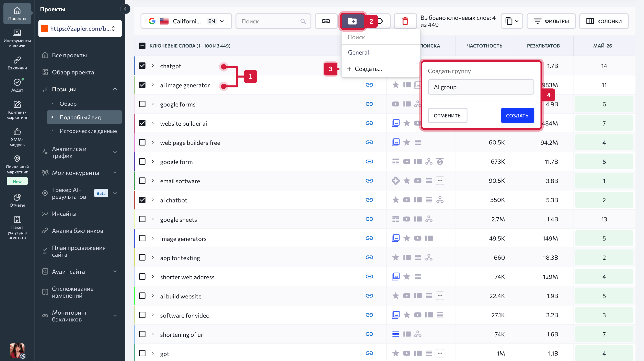644x361 pixels.
Task: Collapse the Позиции menu section
Action: (x=115, y=89)
